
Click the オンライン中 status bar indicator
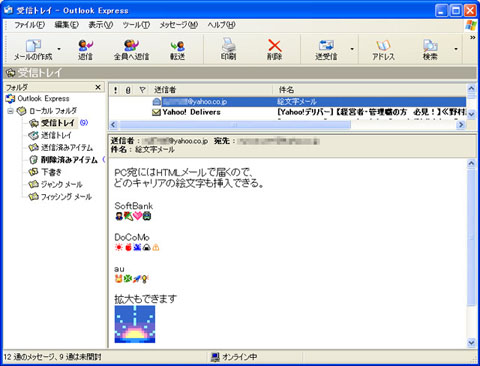point(234,357)
